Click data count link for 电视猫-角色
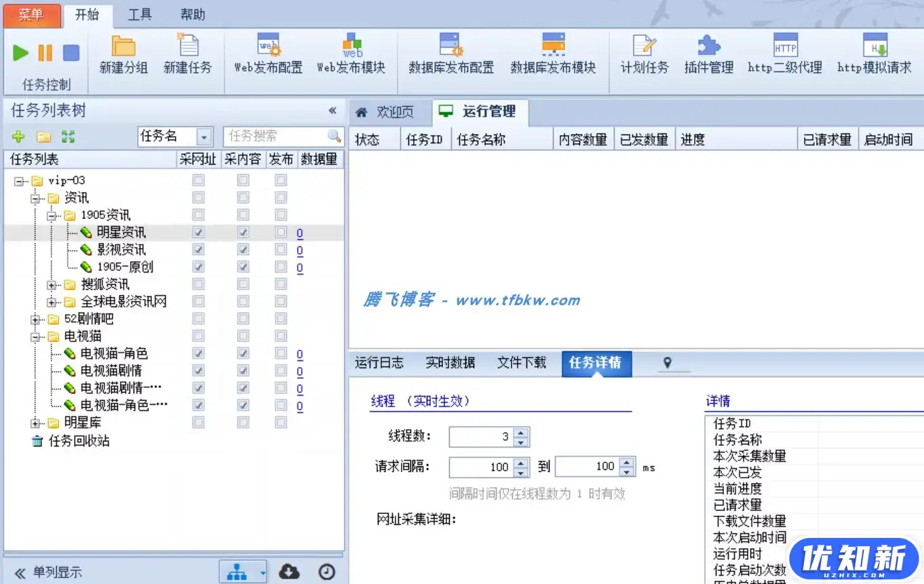Image resolution: width=924 pixels, height=584 pixels. pyautogui.click(x=300, y=354)
